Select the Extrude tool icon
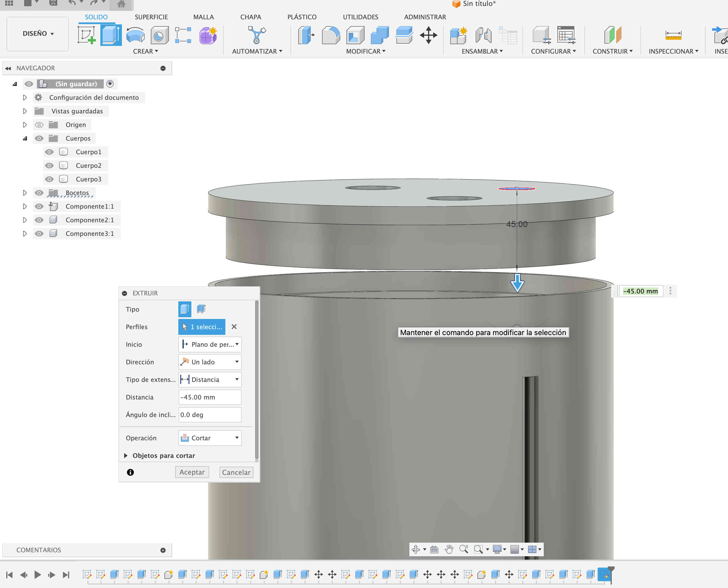728x588 pixels. (x=111, y=35)
